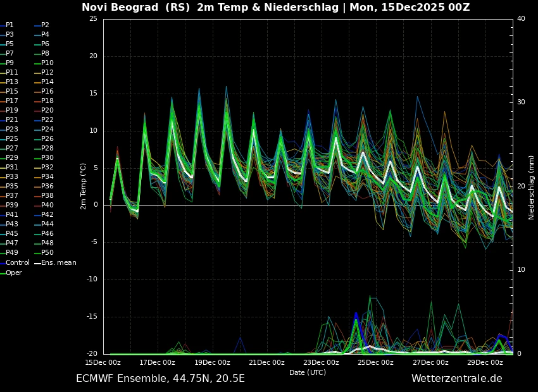Click the P38 ensemble member label

[x=47, y=195]
